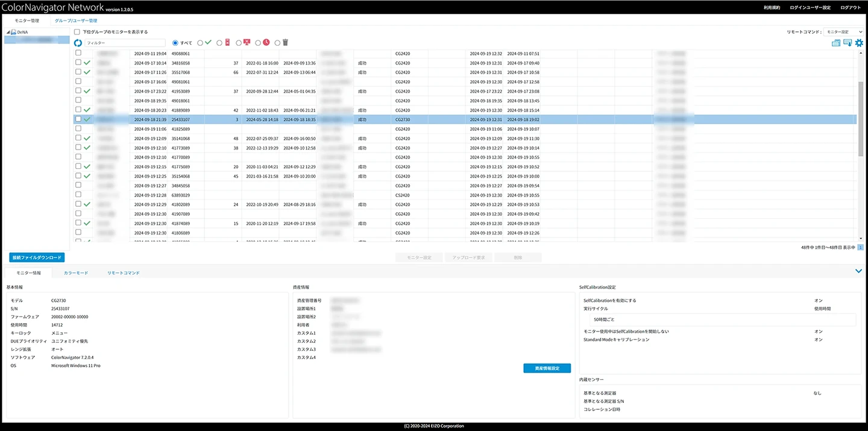
Task: Click the monitor table vertical scrollbar thumb
Action: (860, 118)
